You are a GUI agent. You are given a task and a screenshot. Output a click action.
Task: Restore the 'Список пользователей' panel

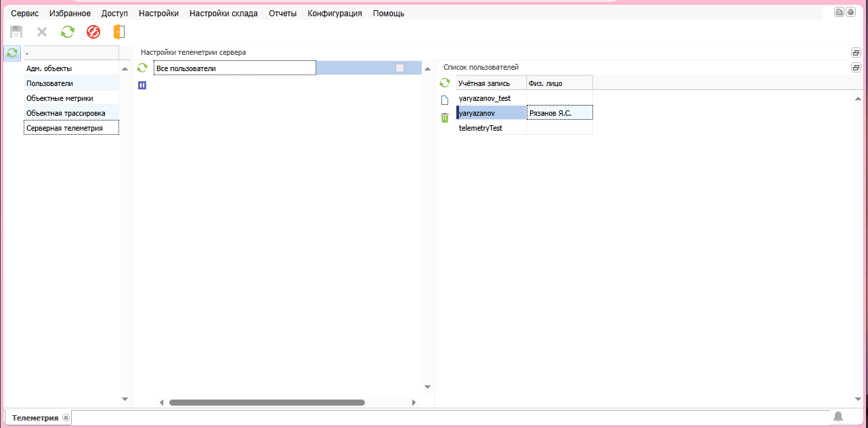856,68
